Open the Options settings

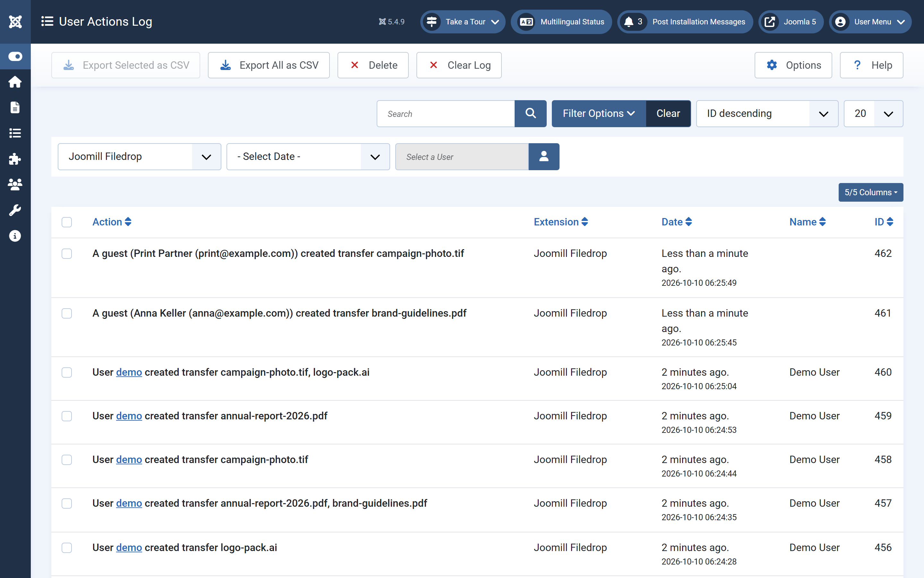[793, 66]
